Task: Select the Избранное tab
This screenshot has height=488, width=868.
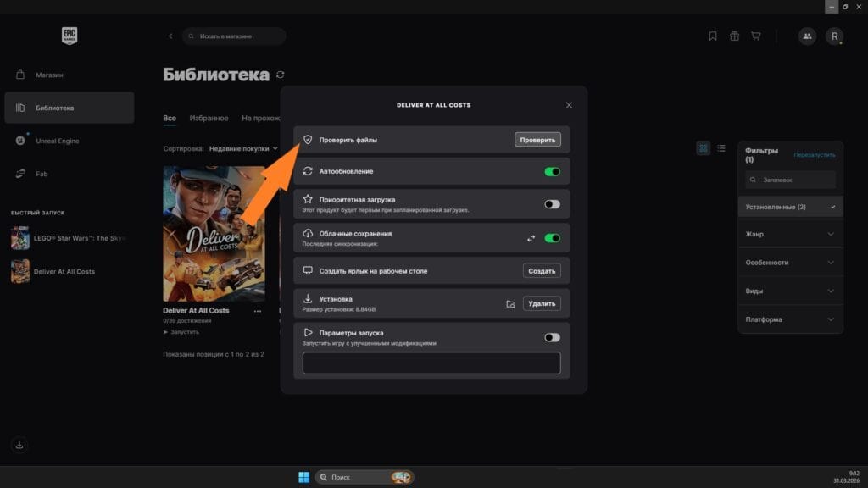Action: (209, 119)
